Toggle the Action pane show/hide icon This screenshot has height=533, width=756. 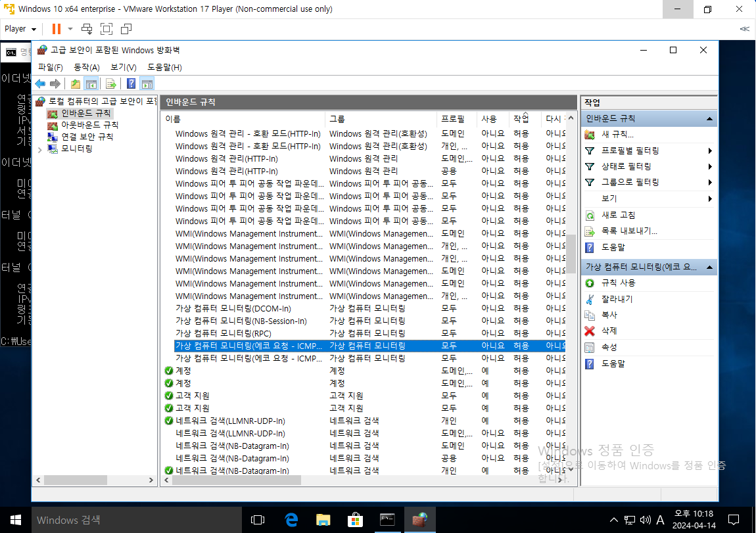click(147, 84)
